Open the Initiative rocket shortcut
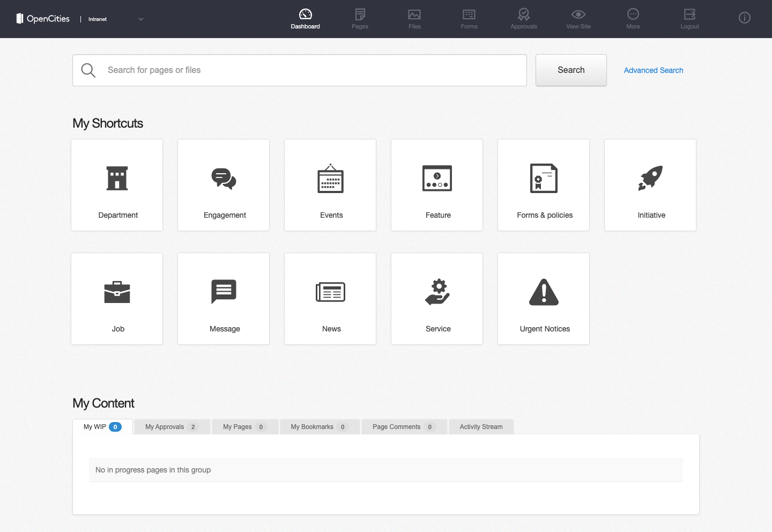This screenshot has width=772, height=532. pyautogui.click(x=650, y=185)
